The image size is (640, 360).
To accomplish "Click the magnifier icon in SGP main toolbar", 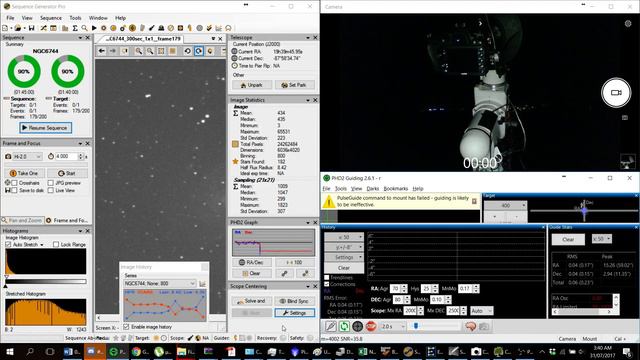I will tap(84, 28).
